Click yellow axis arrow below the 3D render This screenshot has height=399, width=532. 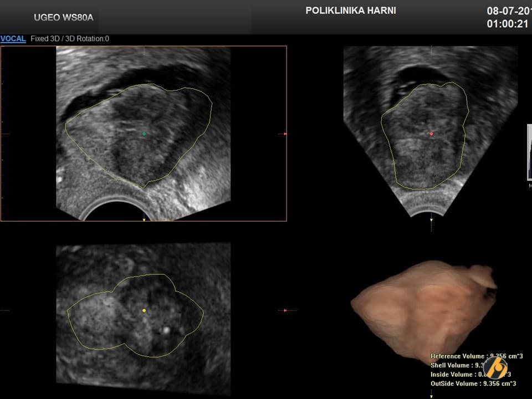(431, 396)
